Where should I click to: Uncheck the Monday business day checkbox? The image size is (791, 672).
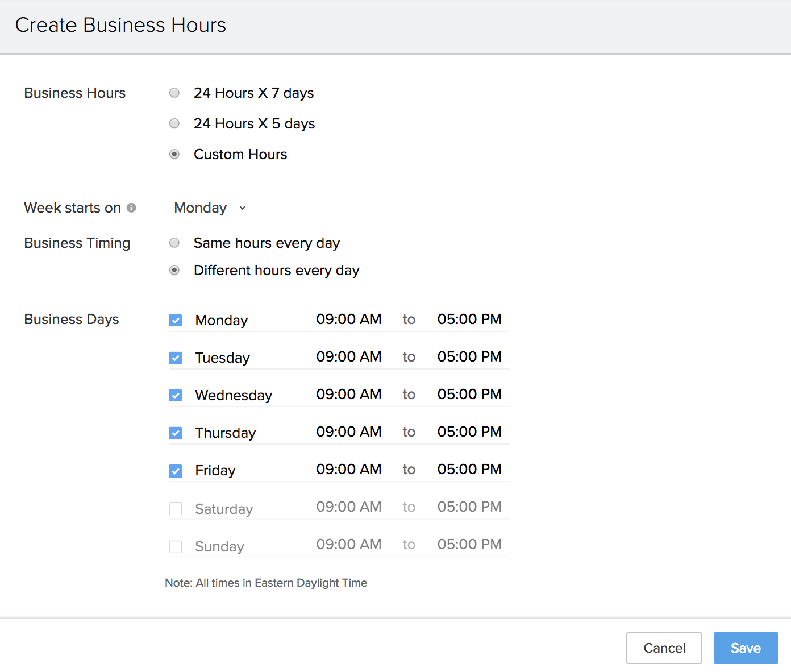click(x=176, y=321)
